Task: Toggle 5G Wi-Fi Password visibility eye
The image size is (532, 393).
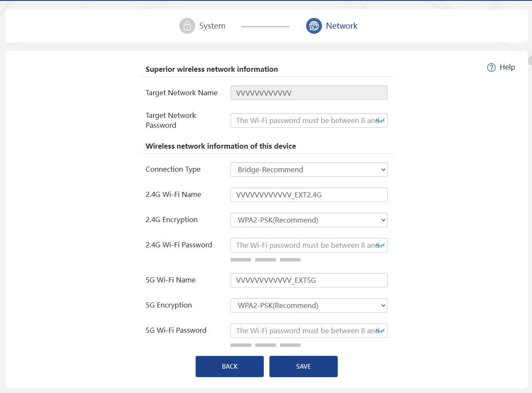Action: [x=380, y=331]
